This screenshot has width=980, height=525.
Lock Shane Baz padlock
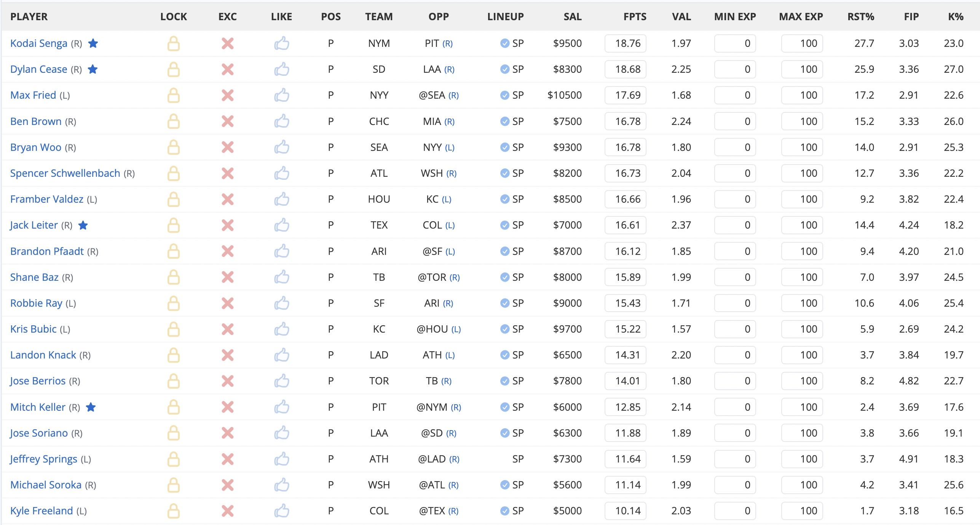pyautogui.click(x=174, y=277)
